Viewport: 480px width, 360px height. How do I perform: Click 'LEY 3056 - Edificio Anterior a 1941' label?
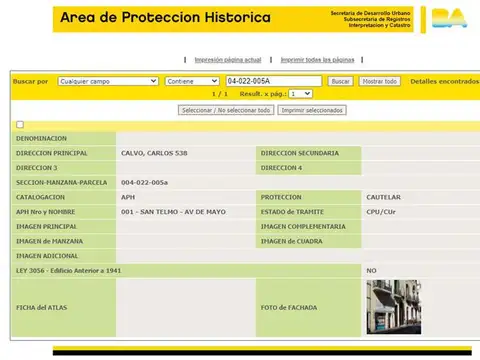pos(68,270)
